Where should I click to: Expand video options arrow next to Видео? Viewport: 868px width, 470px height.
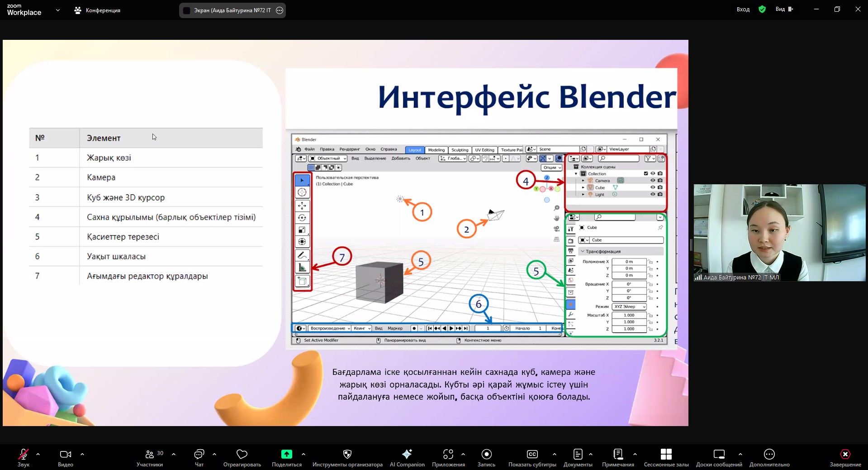pyautogui.click(x=82, y=454)
